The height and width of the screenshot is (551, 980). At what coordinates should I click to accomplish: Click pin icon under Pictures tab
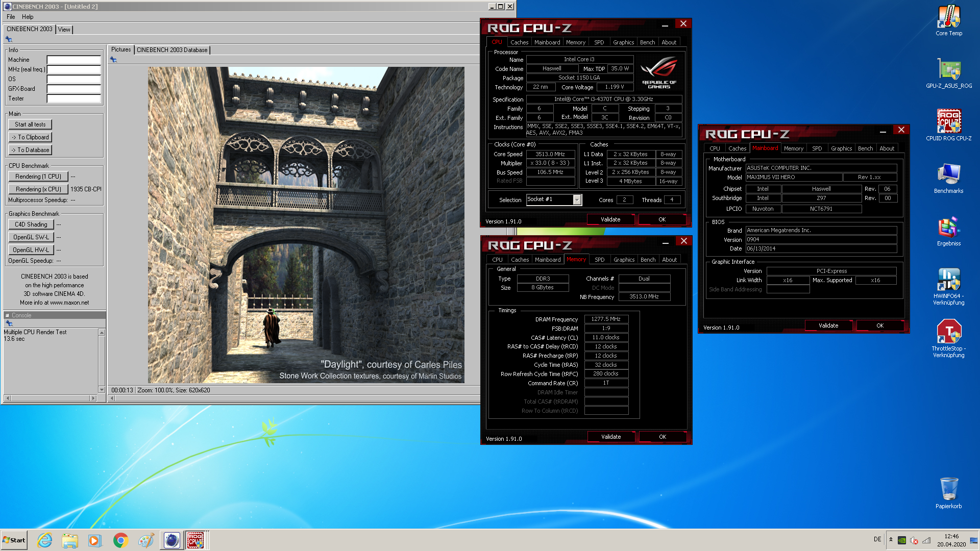113,60
